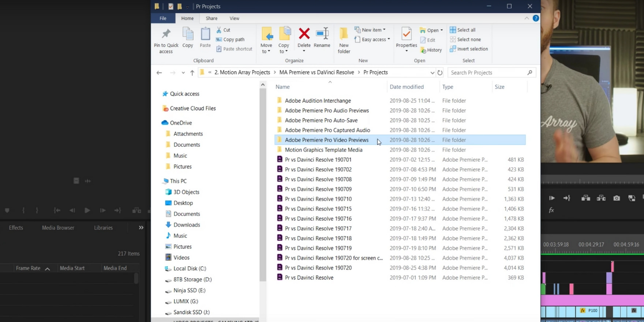Image resolution: width=644 pixels, height=322 pixels.
Task: Open Premiere's Effects tab
Action: (x=16, y=228)
